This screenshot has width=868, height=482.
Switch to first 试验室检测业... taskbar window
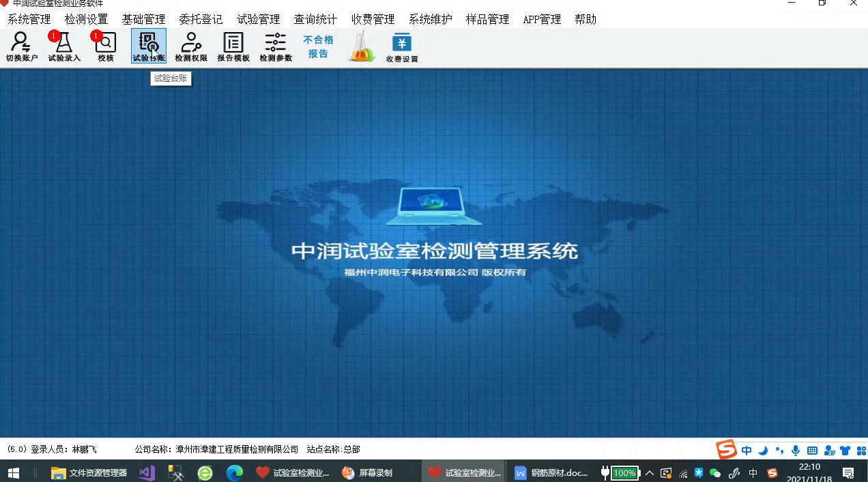coord(293,472)
